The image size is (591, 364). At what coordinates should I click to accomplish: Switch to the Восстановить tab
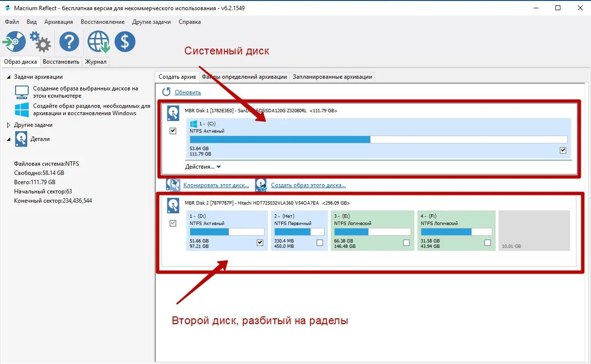click(61, 62)
